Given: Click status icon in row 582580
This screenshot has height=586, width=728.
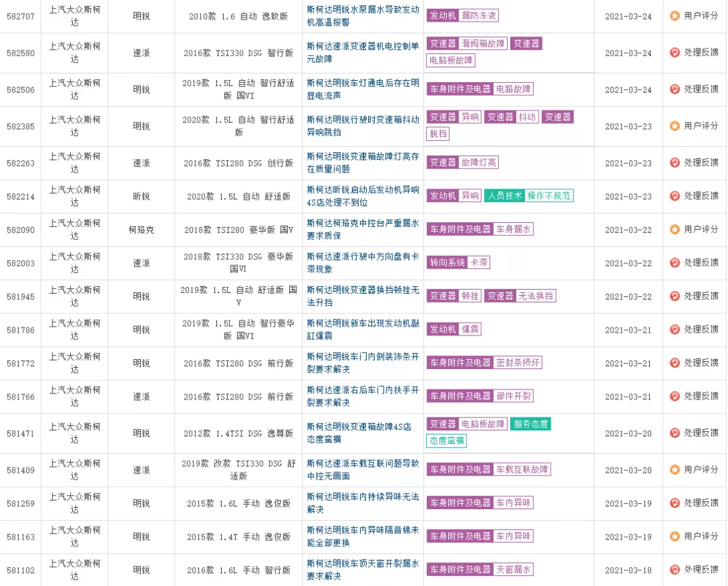Looking at the screenshot, I should 675,53.
